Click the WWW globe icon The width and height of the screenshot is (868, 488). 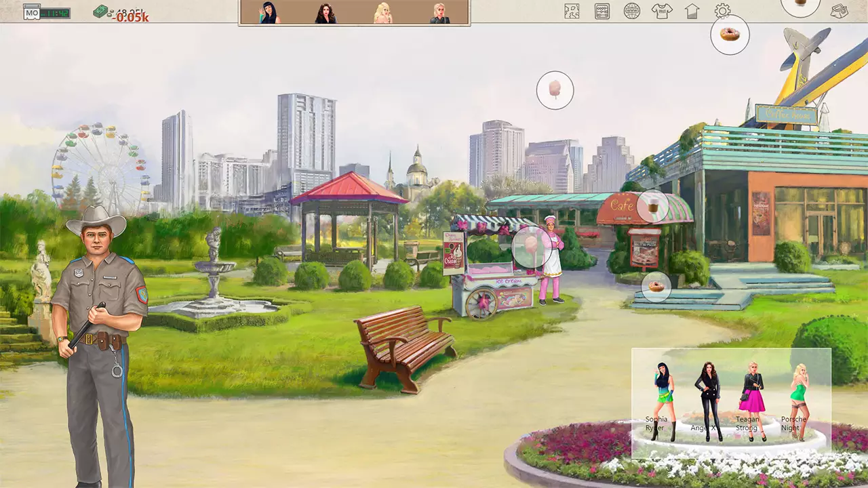coord(632,11)
